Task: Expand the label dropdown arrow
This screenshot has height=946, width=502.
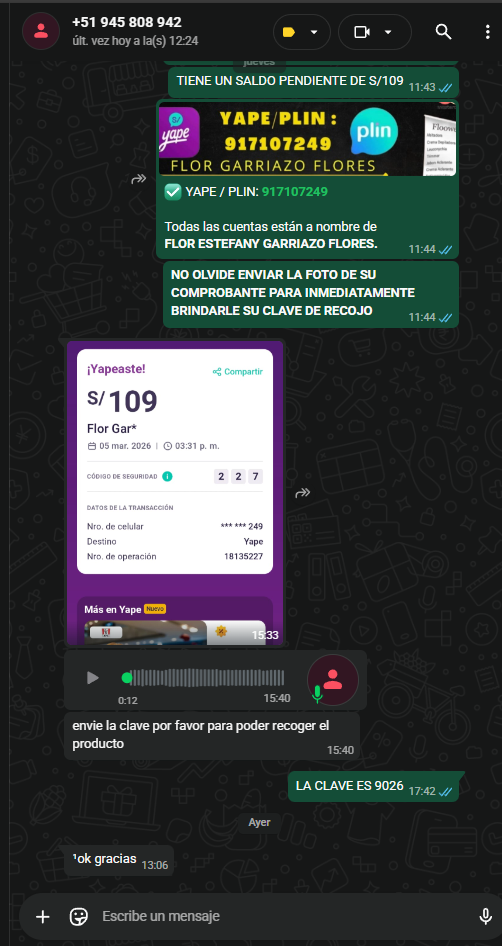Action: tap(314, 32)
